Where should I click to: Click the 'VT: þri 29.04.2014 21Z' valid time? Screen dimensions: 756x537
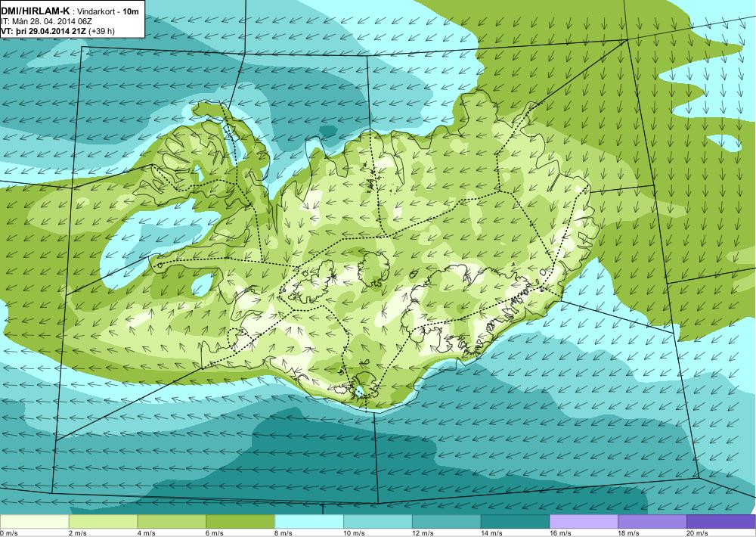pyautogui.click(x=43, y=31)
